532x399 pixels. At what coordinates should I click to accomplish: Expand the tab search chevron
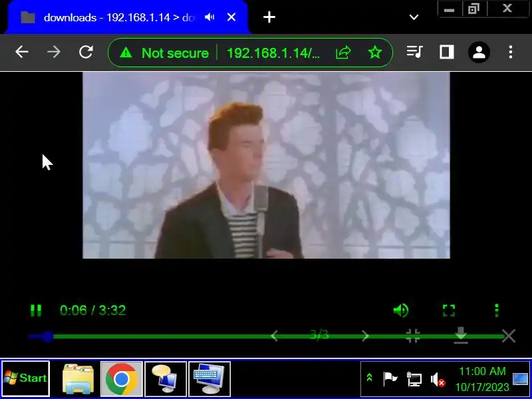(x=414, y=17)
